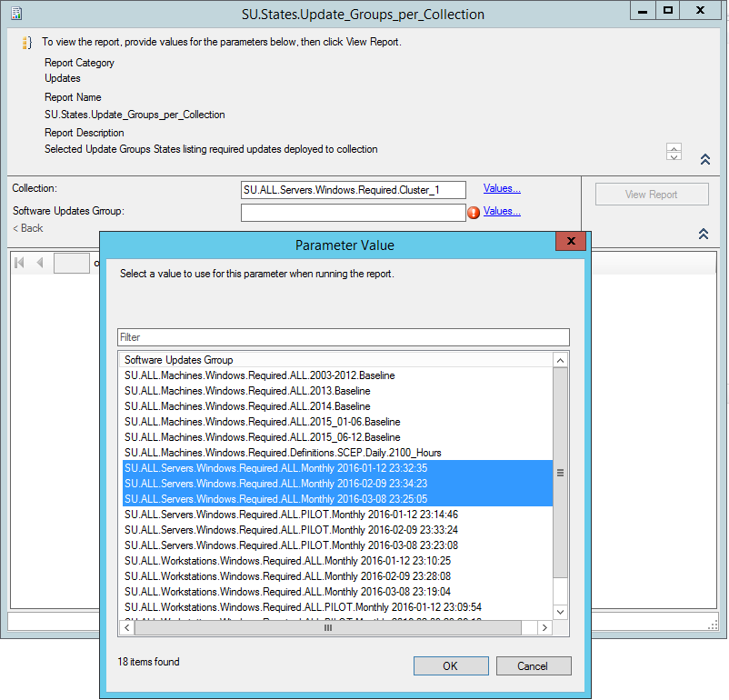Confirm selection with OK button
Screen dimensions: 729x700
pos(451,666)
